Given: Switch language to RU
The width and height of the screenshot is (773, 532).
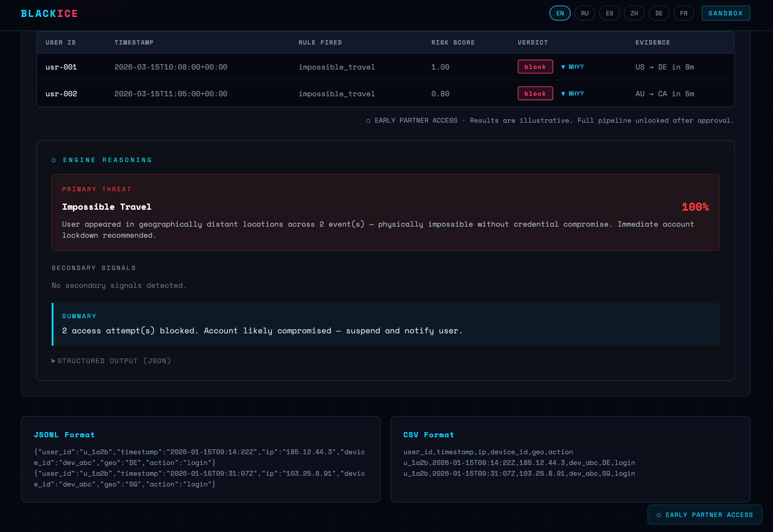Looking at the screenshot, I should pos(585,13).
